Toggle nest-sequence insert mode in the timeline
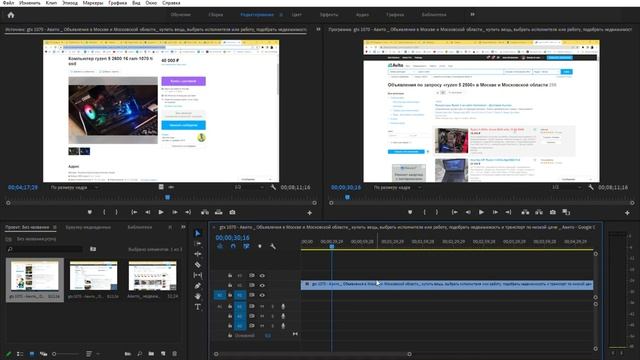 [220, 246]
